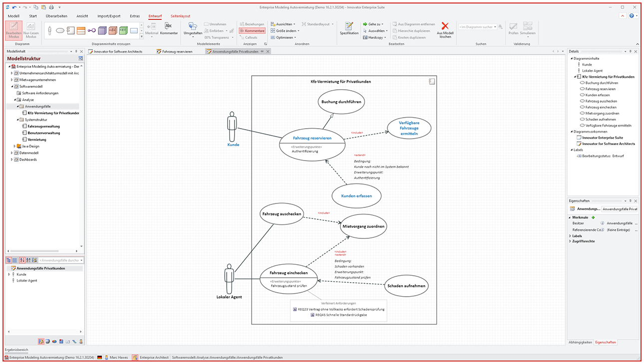Toggle Kommentare visibility in Anzeigen group
644x364 pixels.
tap(252, 30)
